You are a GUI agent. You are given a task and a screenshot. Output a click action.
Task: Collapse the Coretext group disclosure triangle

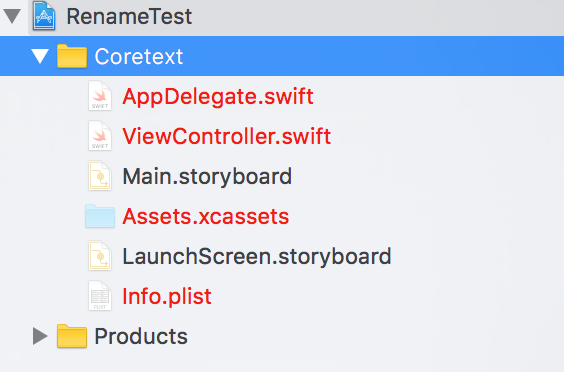point(40,56)
